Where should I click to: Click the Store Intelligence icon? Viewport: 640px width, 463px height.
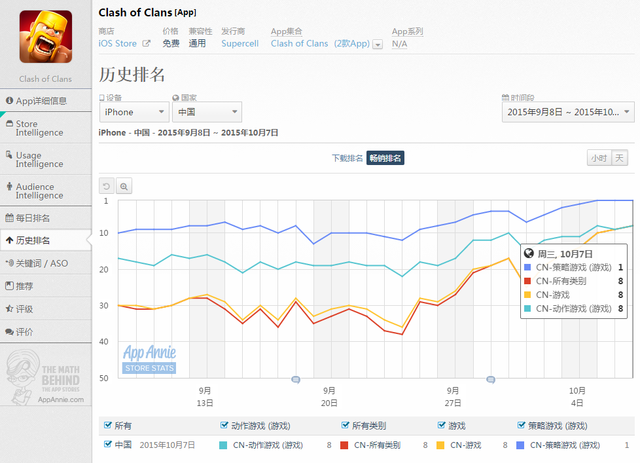[9, 123]
